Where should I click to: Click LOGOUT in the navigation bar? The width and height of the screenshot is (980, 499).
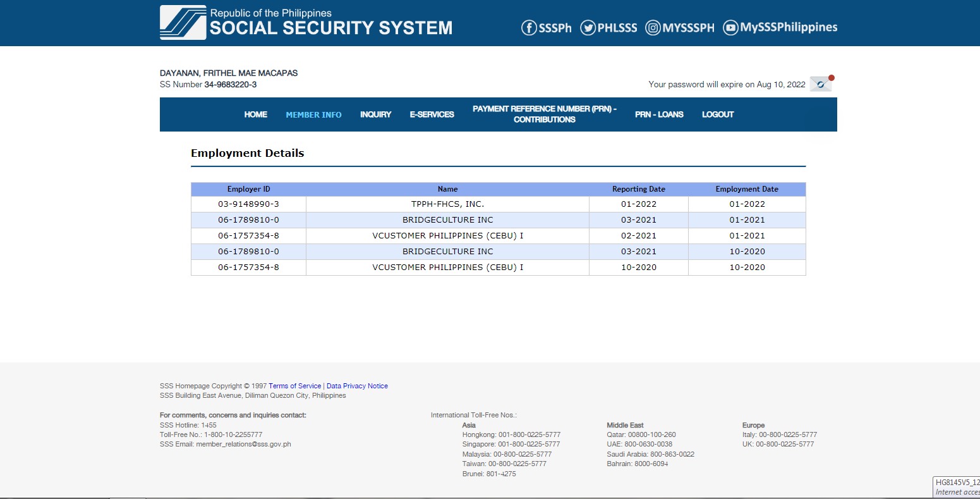pyautogui.click(x=718, y=114)
